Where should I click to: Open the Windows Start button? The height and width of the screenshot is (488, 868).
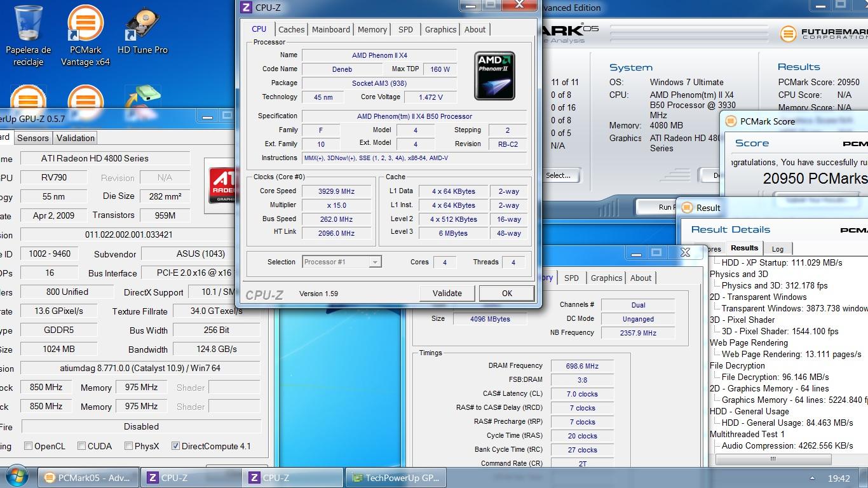coord(17,477)
